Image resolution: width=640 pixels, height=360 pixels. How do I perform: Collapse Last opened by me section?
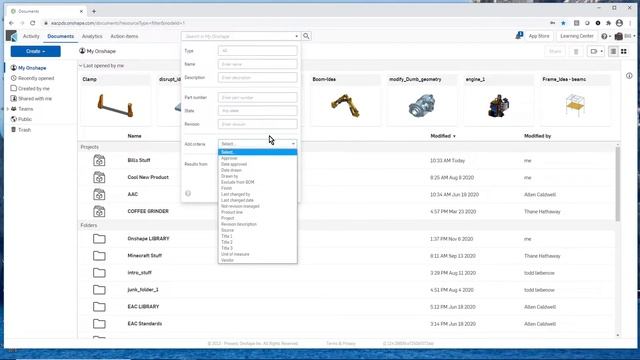80,66
